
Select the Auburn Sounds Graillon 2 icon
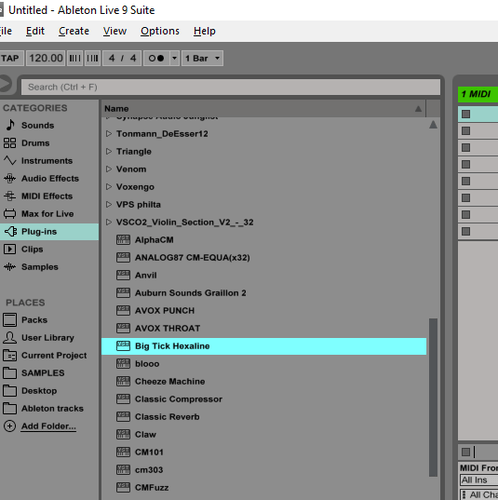click(123, 293)
